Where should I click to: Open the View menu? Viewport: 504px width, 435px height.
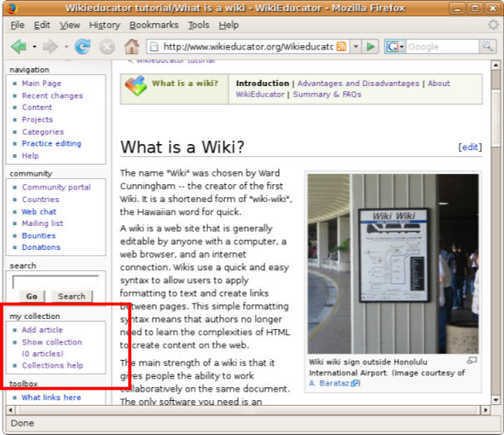70,25
